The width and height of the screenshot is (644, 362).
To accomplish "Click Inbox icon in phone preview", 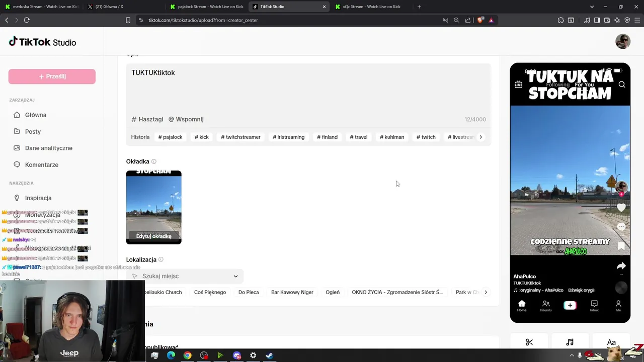I will pos(594,306).
